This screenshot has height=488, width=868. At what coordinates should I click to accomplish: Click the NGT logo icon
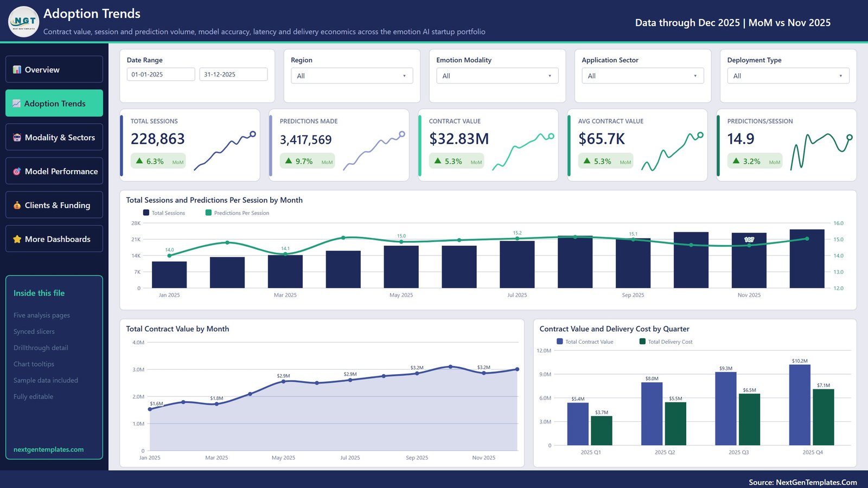(24, 22)
